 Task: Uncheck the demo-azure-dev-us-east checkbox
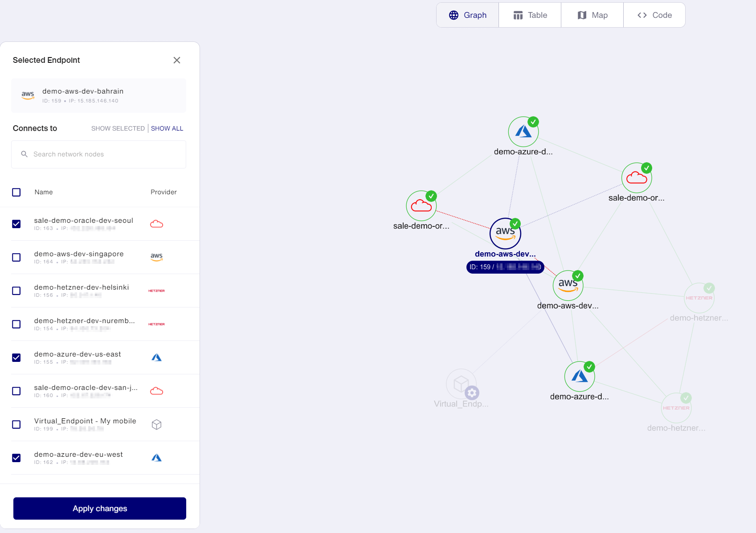[x=16, y=357]
